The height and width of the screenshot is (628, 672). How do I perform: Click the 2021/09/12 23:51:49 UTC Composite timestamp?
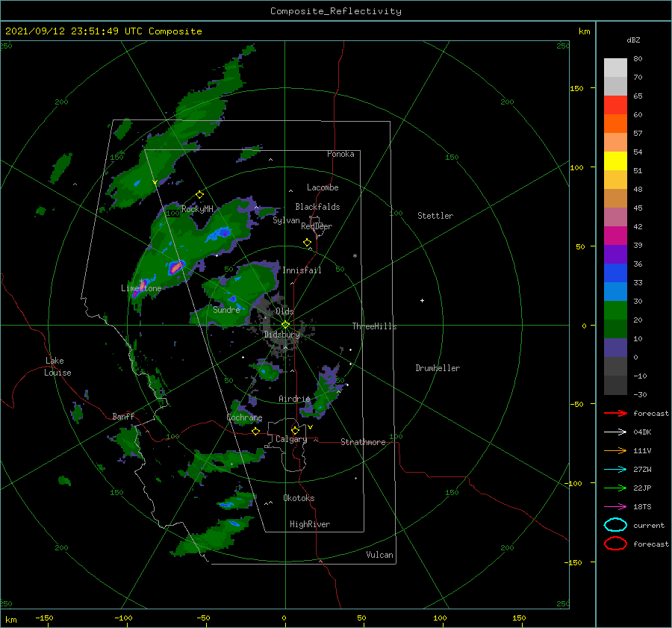103,31
